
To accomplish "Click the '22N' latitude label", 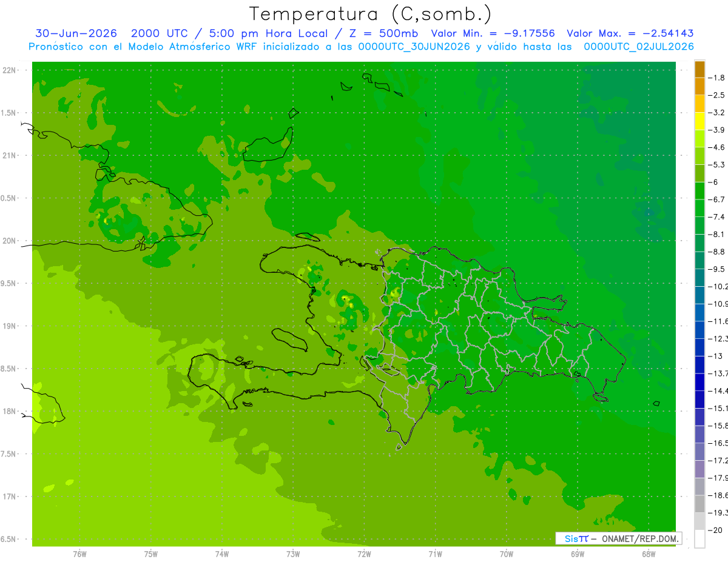I will tap(10, 70).
